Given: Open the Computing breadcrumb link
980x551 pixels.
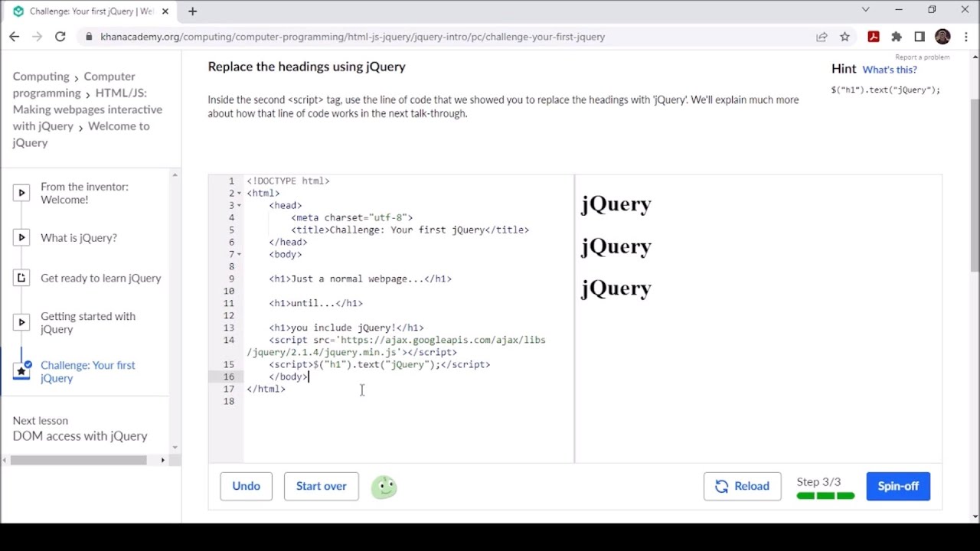Looking at the screenshot, I should (41, 77).
